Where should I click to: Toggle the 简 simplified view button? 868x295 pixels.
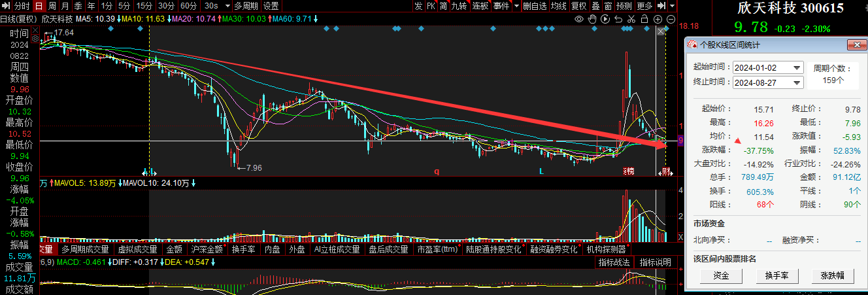point(443,6)
